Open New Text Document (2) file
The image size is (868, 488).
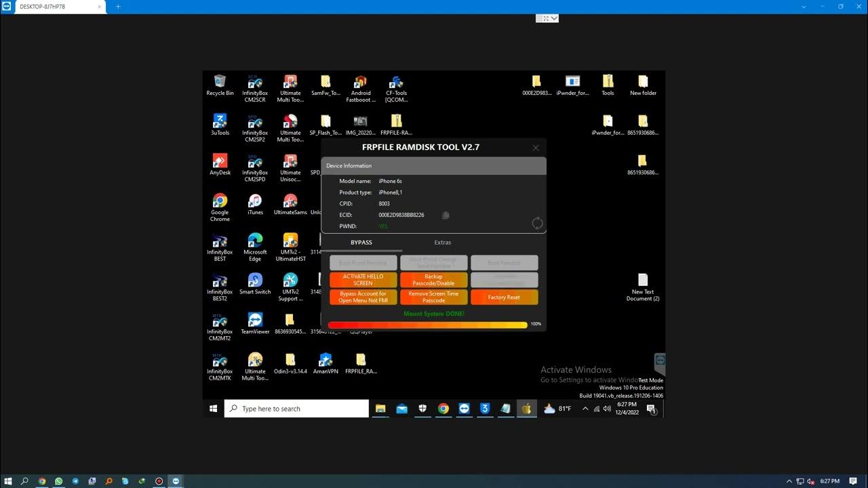643,287
